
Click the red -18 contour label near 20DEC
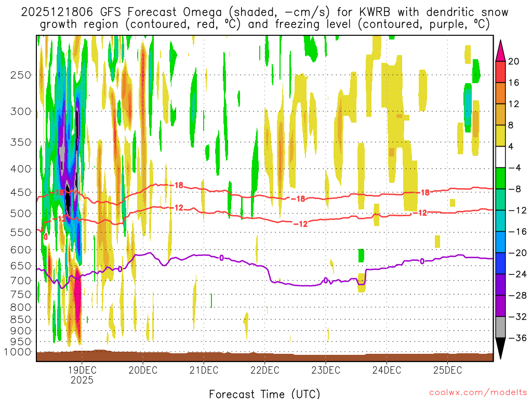point(177,185)
